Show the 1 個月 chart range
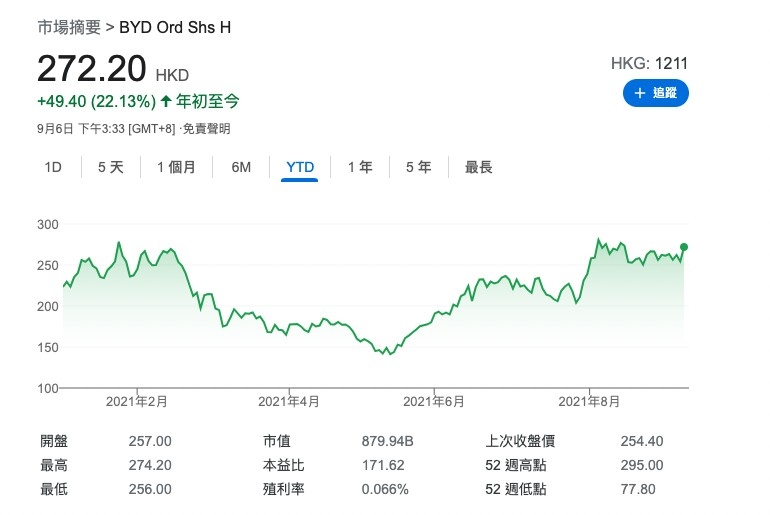This screenshot has height=515, width=770. 176,167
